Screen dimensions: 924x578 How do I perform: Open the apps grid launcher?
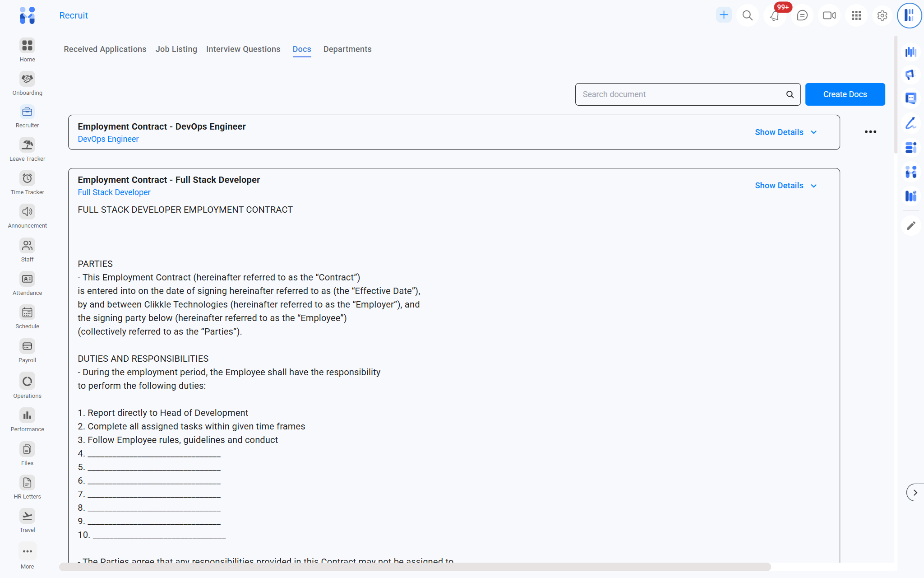pyautogui.click(x=856, y=16)
